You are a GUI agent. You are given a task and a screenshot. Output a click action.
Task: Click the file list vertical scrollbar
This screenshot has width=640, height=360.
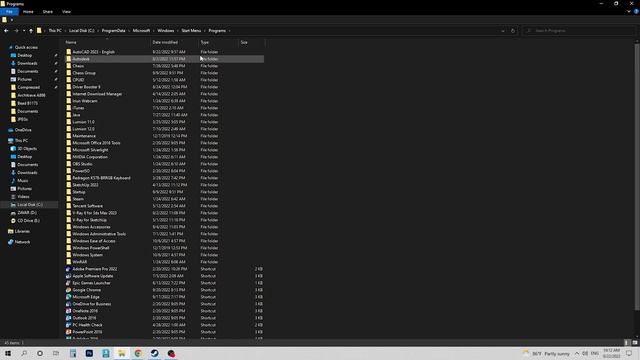(637, 176)
